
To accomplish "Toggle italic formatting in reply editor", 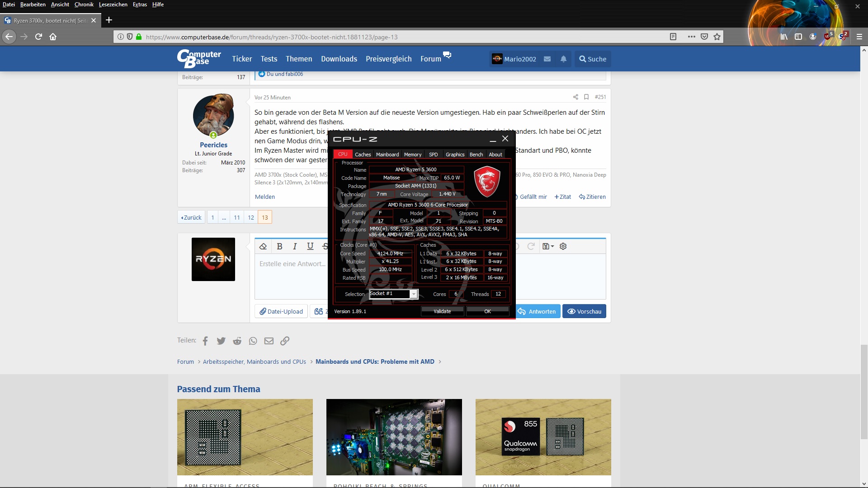I will tap(295, 246).
